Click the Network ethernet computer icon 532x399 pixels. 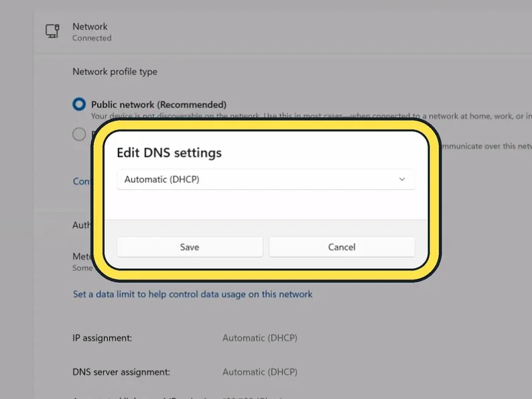click(52, 31)
